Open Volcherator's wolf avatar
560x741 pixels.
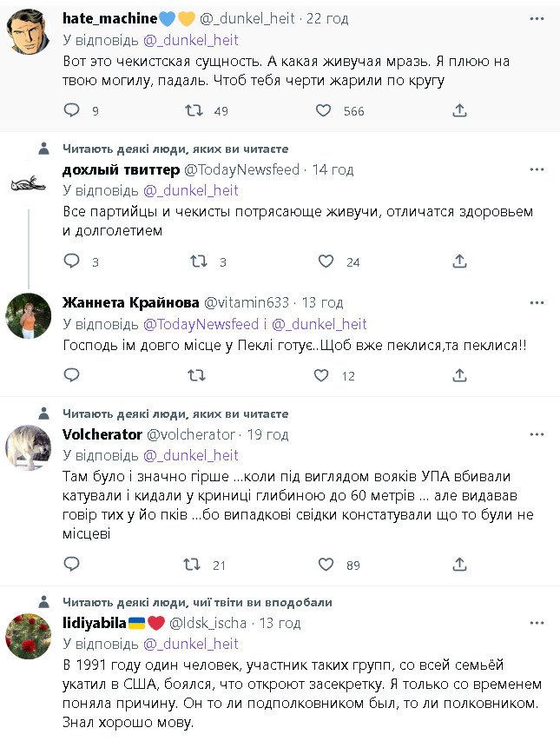point(28,448)
